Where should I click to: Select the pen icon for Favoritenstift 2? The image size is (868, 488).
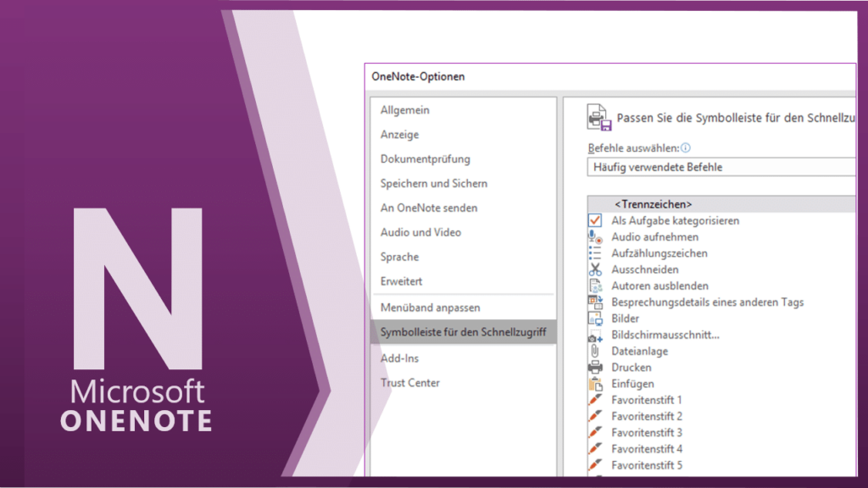[x=595, y=416]
